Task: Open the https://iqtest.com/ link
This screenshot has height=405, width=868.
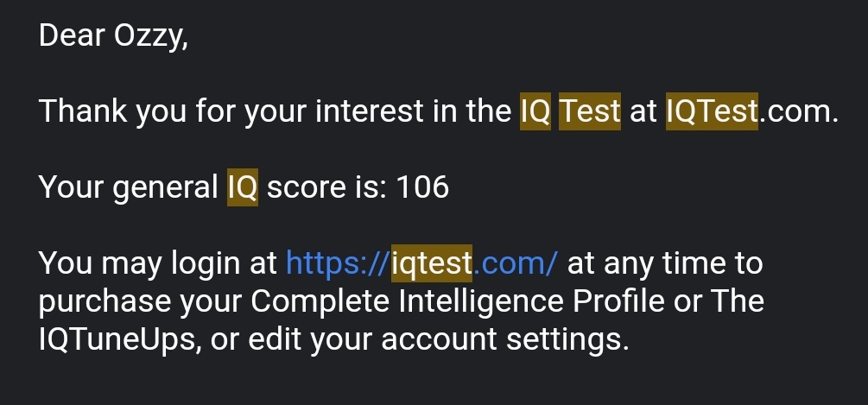Action: 421,263
